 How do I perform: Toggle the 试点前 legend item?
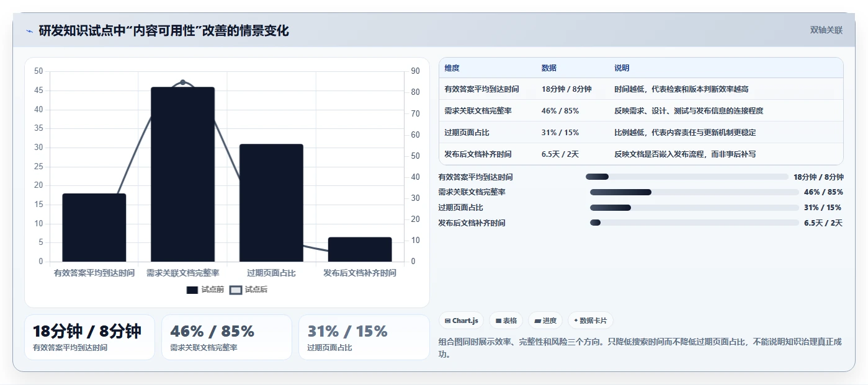205,290
